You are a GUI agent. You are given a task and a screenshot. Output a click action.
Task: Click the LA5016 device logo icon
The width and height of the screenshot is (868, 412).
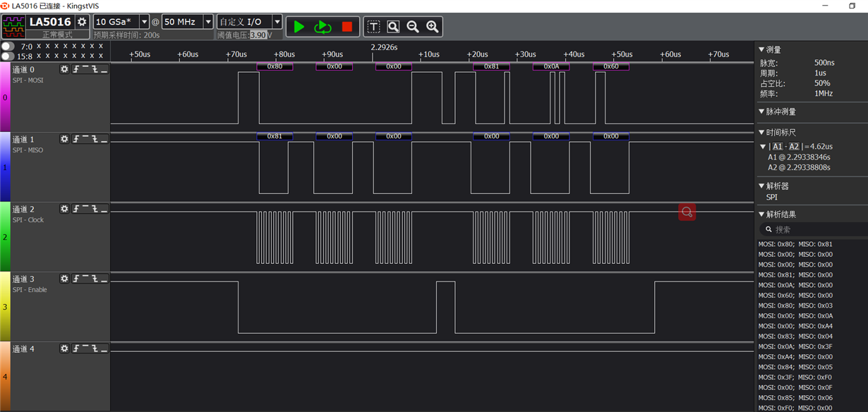pyautogui.click(x=13, y=26)
